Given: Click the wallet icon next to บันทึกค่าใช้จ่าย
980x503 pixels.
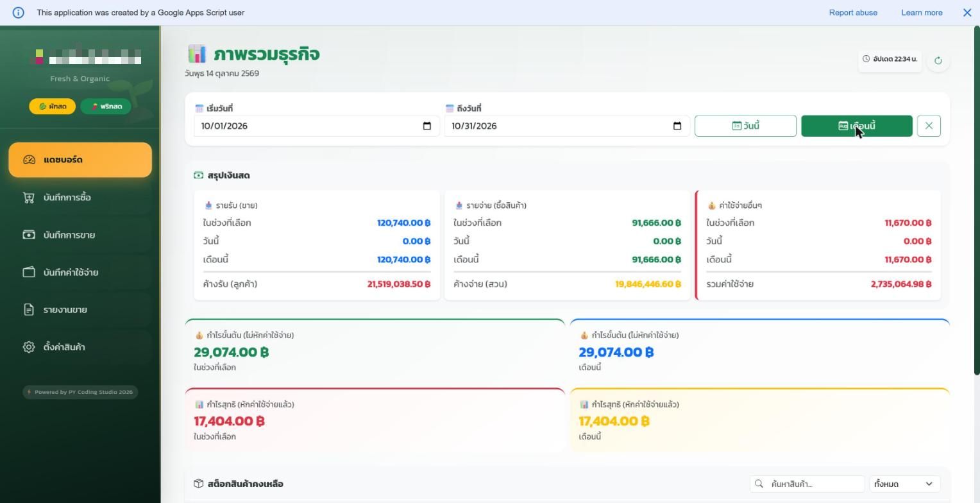Looking at the screenshot, I should coord(29,272).
